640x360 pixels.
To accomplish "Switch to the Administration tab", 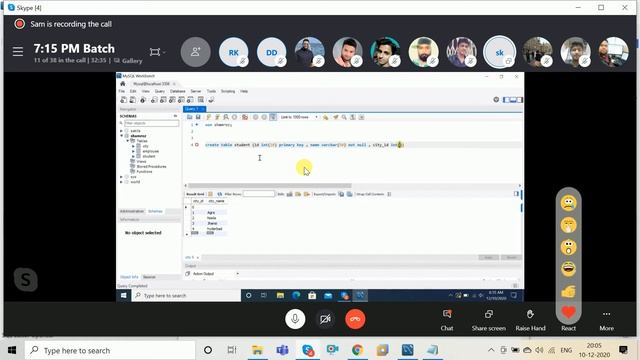I will tap(132, 211).
